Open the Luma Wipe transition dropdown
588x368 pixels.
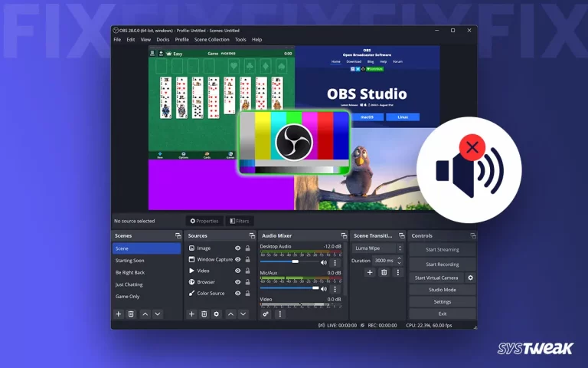coord(377,248)
